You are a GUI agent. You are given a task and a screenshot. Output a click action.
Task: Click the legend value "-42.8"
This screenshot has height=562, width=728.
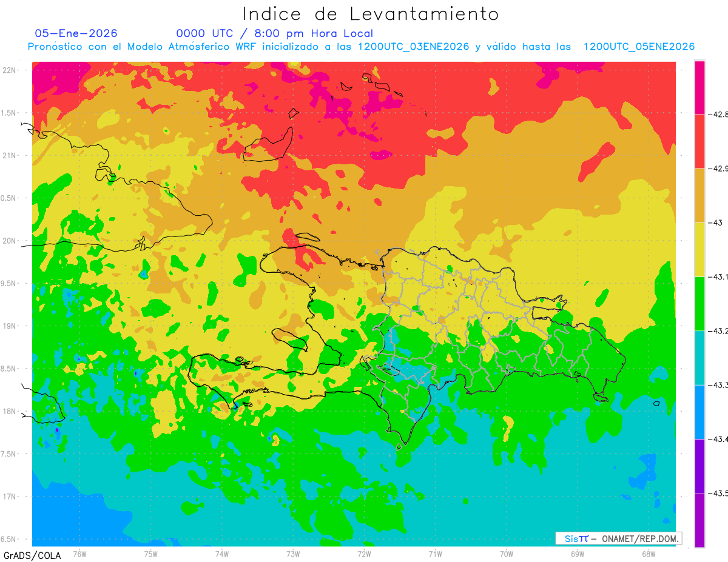tap(718, 114)
